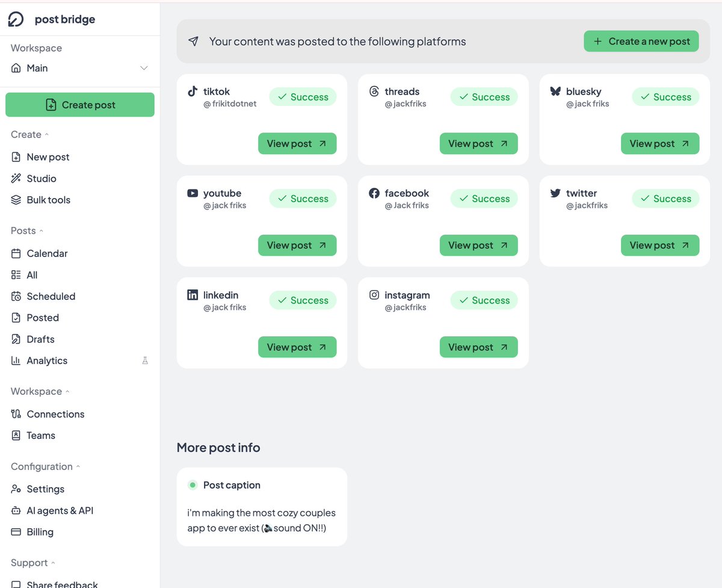Click the green dot beside Post caption
This screenshot has height=588, width=722.
pos(193,485)
